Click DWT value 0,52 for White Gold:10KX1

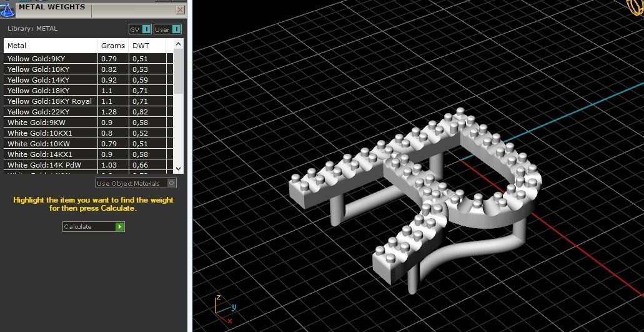[x=140, y=133]
